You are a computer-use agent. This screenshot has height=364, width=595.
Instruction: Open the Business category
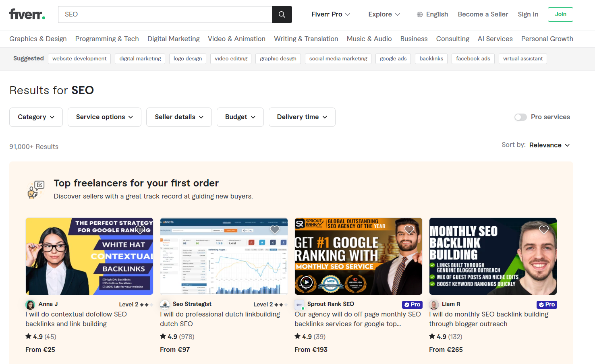click(414, 39)
